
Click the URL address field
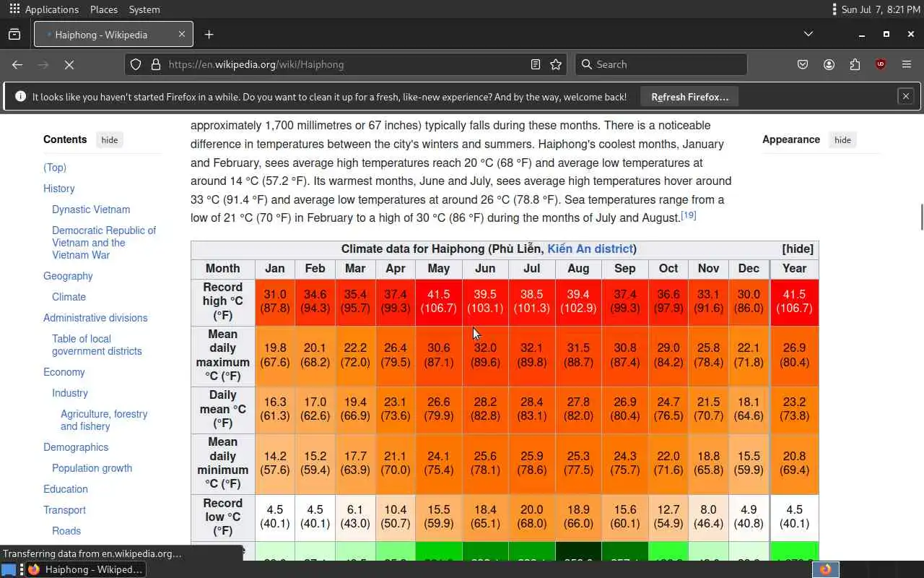coord(345,64)
